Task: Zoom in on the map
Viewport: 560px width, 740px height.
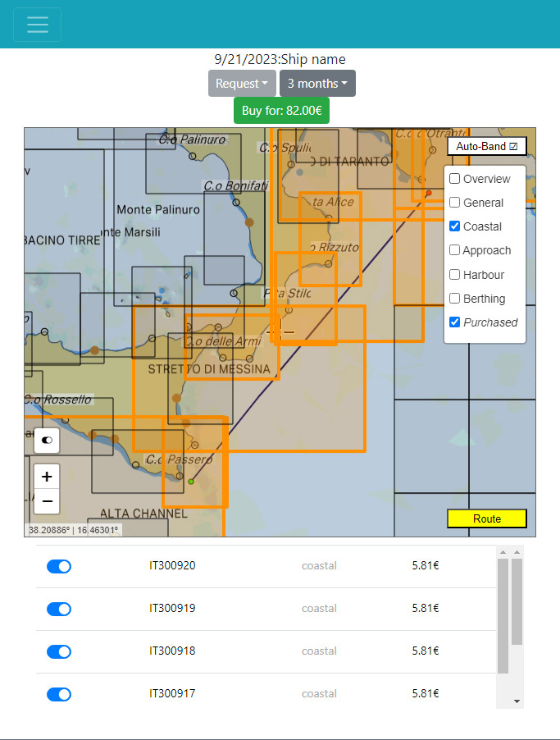Action: [x=47, y=477]
